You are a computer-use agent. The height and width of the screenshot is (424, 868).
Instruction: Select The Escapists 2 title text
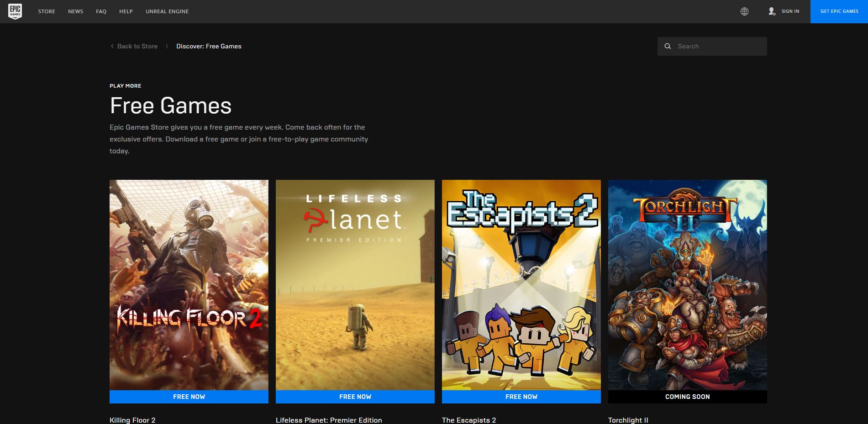pos(469,420)
